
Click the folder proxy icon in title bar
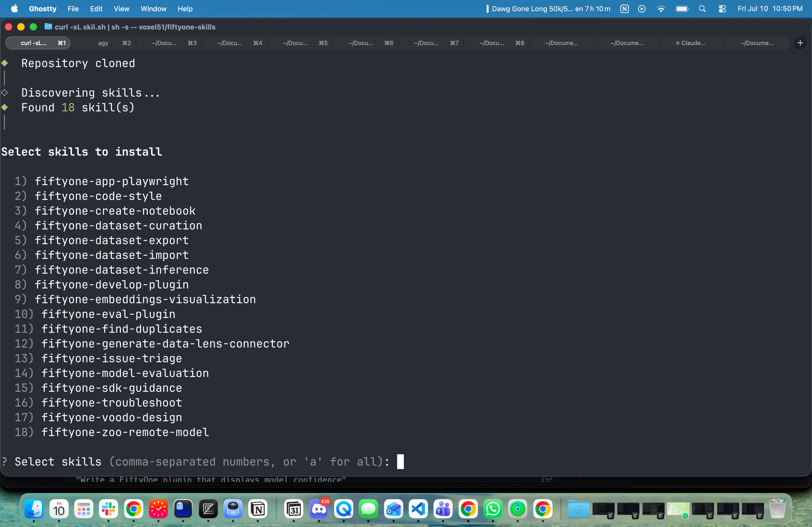tap(48, 27)
